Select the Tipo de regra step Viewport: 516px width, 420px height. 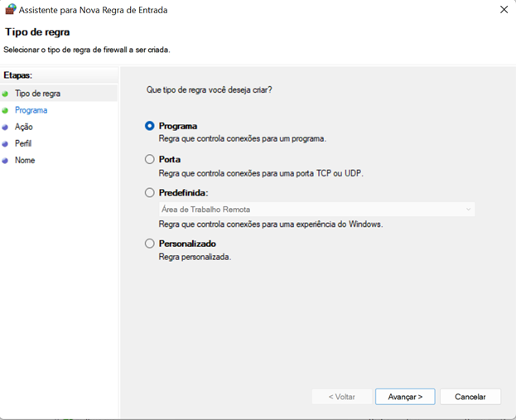(37, 94)
